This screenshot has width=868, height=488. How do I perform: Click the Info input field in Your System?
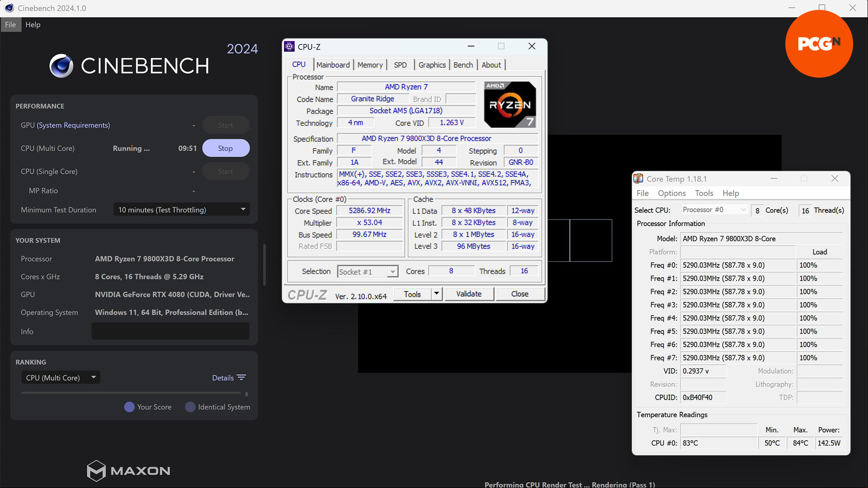(170, 331)
